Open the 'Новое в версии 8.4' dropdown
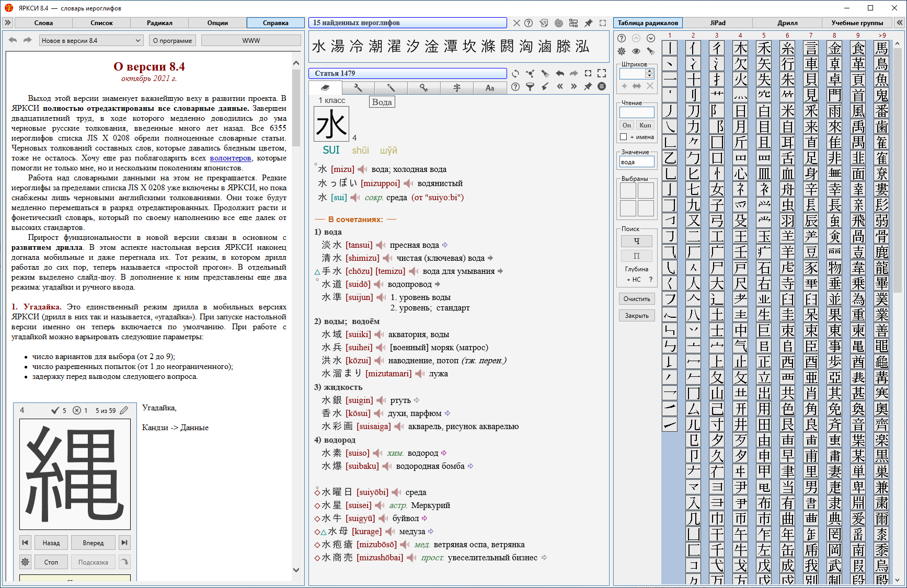 click(91, 41)
